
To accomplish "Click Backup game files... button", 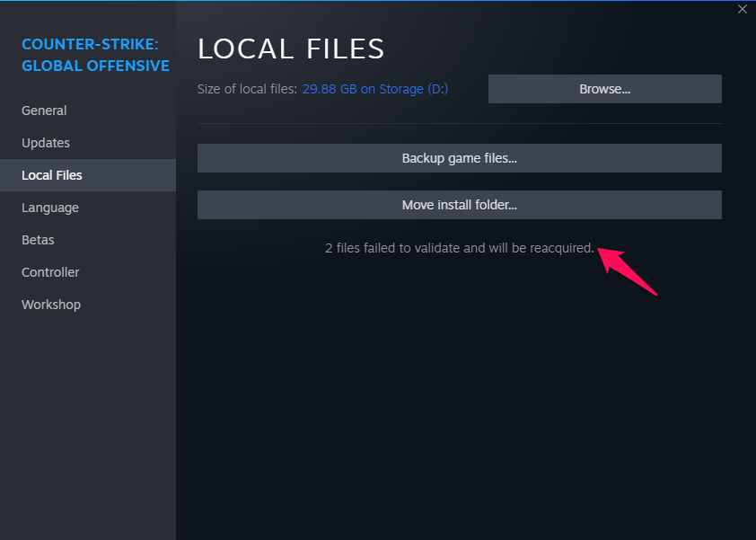I will 460,158.
